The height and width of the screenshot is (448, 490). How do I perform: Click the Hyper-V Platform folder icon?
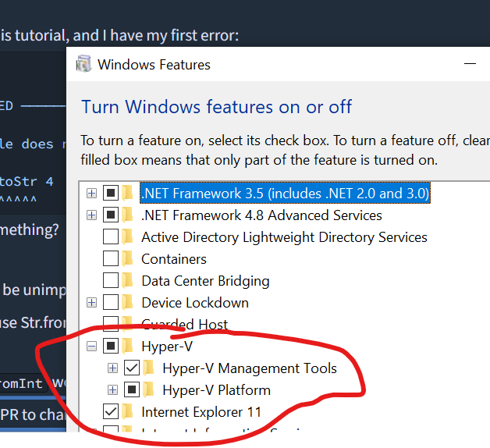point(149,389)
